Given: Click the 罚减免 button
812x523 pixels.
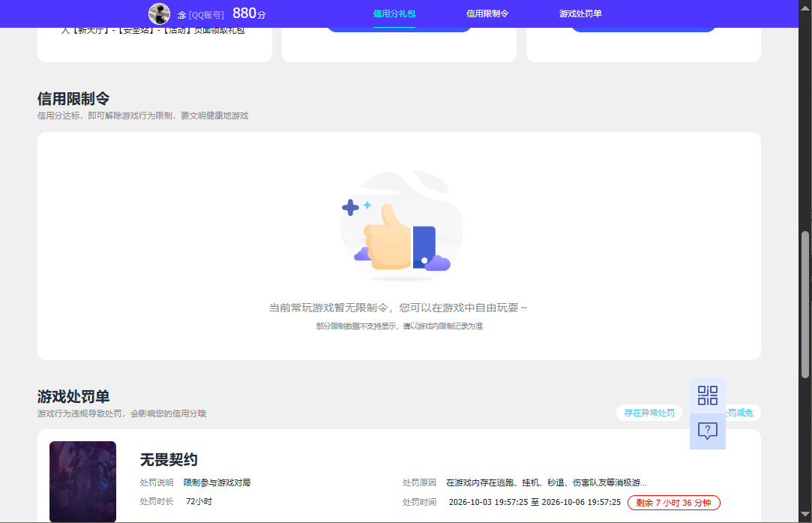Looking at the screenshot, I should (x=743, y=413).
